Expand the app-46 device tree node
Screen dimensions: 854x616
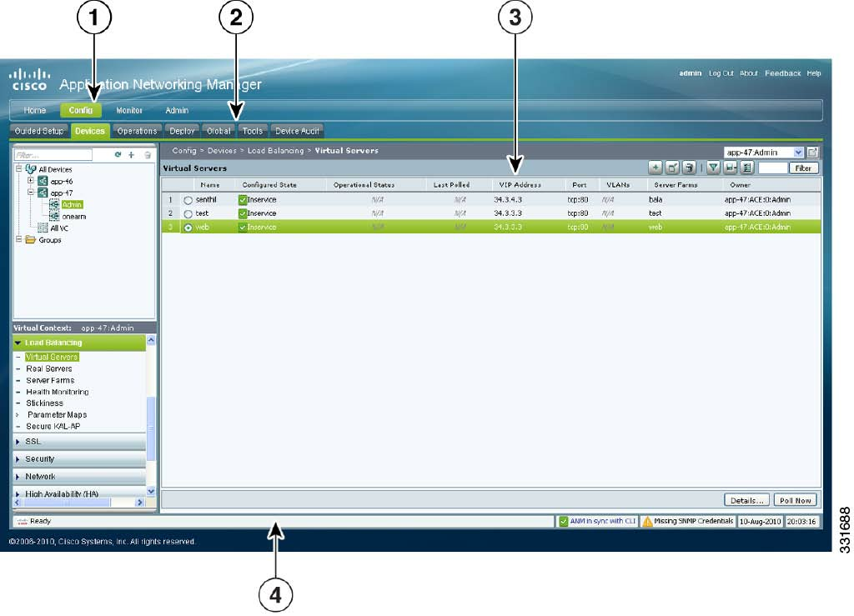click(x=31, y=180)
